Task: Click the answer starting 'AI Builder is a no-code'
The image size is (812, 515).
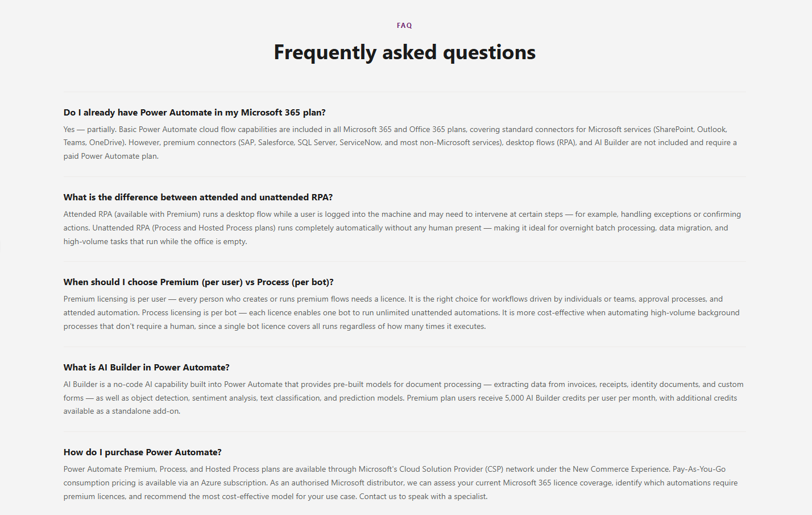Action: point(404,398)
